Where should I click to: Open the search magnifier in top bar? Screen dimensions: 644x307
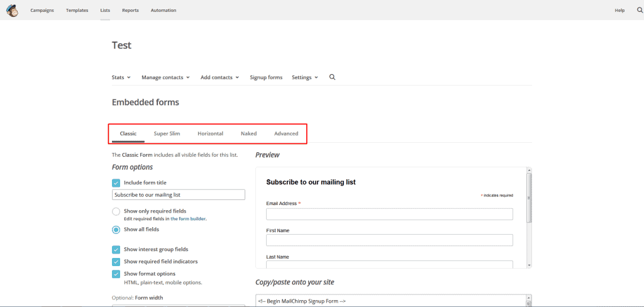tap(640, 10)
